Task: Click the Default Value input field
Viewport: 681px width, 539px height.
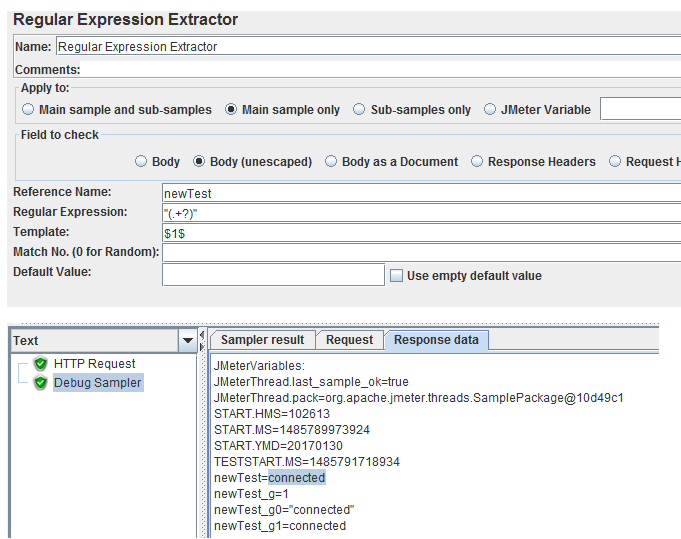Action: click(x=273, y=275)
